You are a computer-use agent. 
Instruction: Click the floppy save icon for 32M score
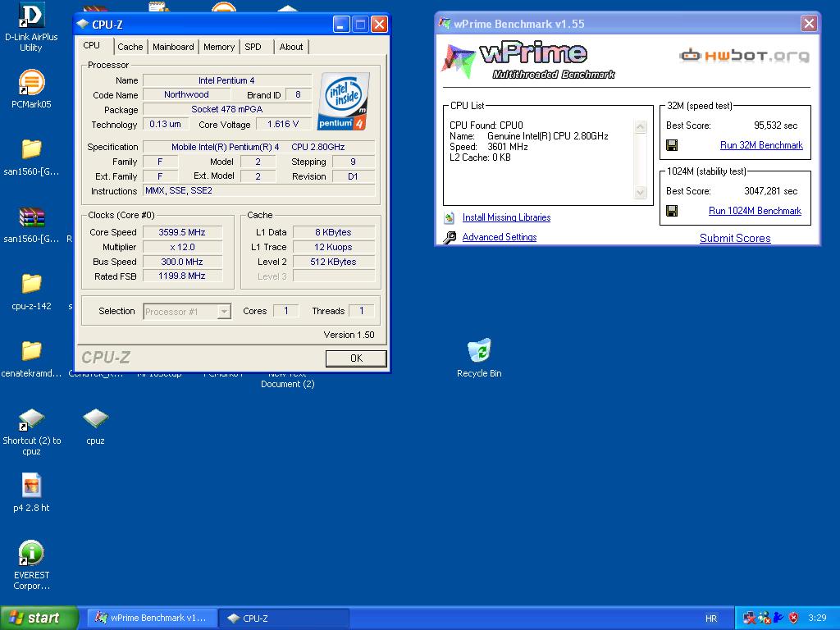coord(672,145)
